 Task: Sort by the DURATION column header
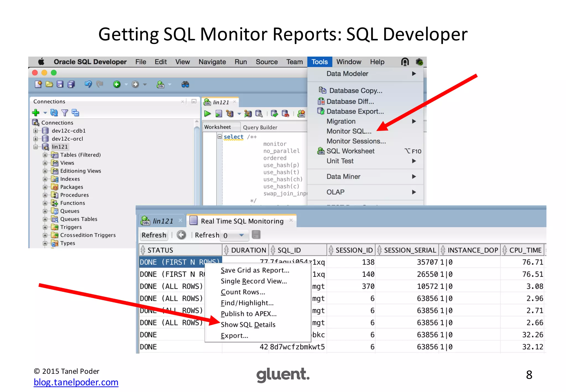pyautogui.click(x=246, y=250)
